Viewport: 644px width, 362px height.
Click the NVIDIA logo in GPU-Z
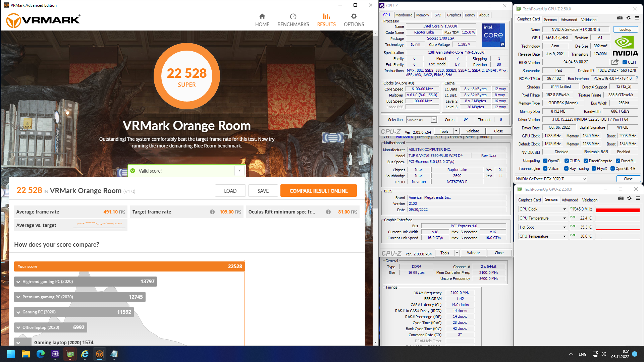(x=625, y=46)
